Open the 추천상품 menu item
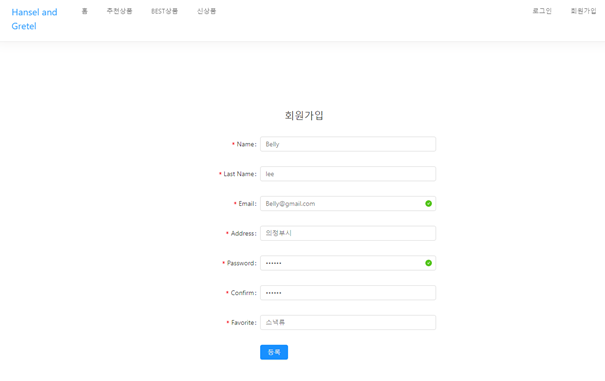605x381 pixels. click(x=120, y=11)
